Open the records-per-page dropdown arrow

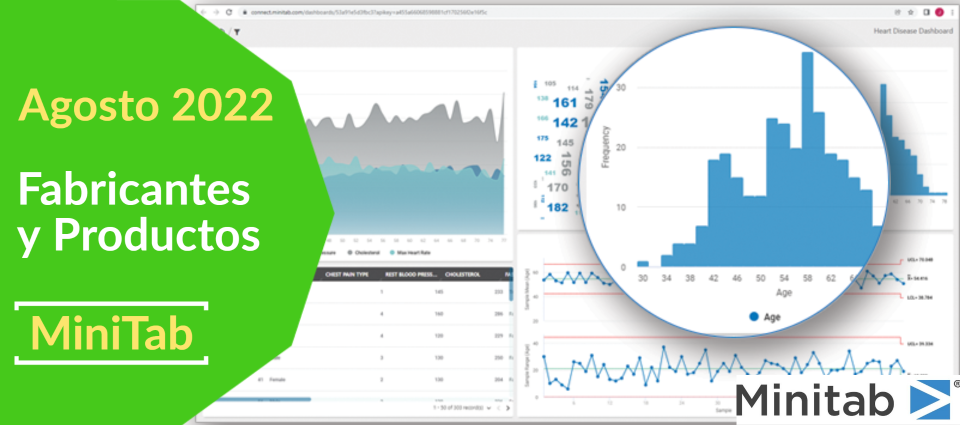[x=488, y=407]
